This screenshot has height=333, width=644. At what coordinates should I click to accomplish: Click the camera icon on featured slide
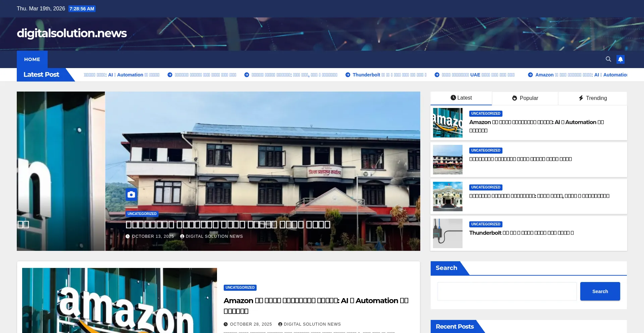(x=131, y=195)
